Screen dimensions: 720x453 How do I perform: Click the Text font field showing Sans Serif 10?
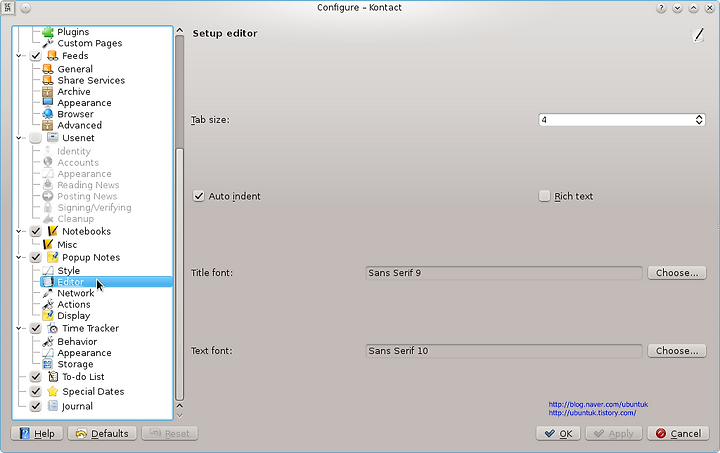point(504,351)
